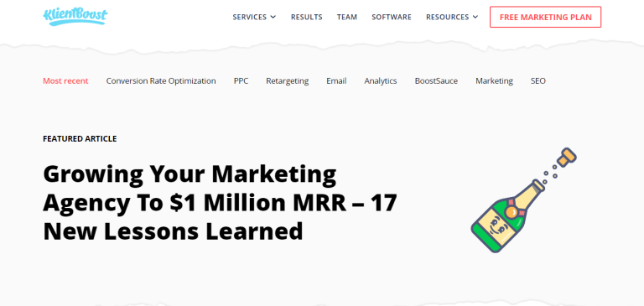Click the Free Marketing Plan button
The width and height of the screenshot is (644, 306).
point(545,18)
